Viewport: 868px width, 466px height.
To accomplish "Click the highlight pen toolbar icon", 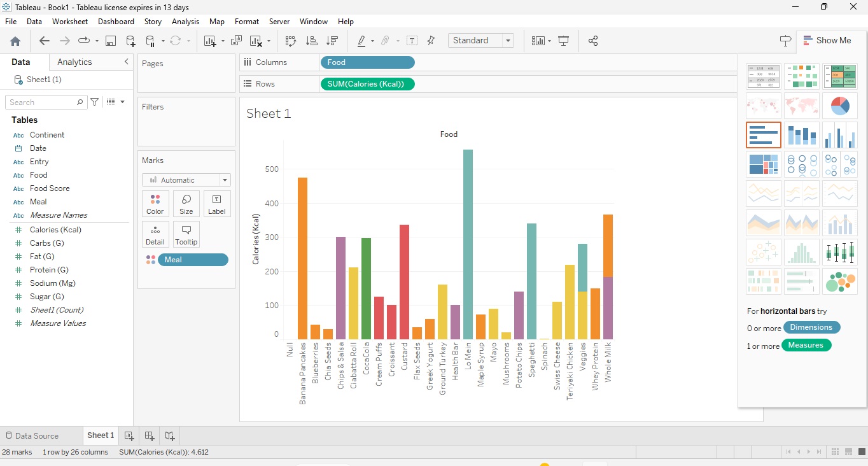I will click(361, 41).
